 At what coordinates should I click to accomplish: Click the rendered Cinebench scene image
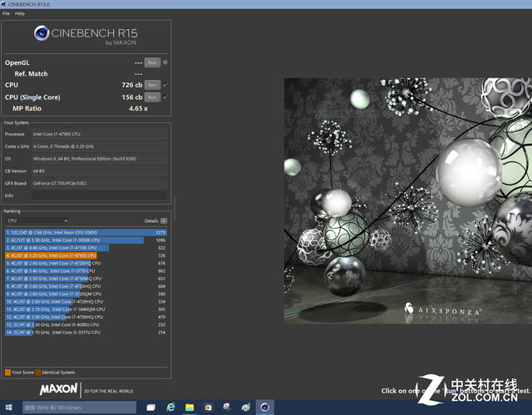coord(408,201)
